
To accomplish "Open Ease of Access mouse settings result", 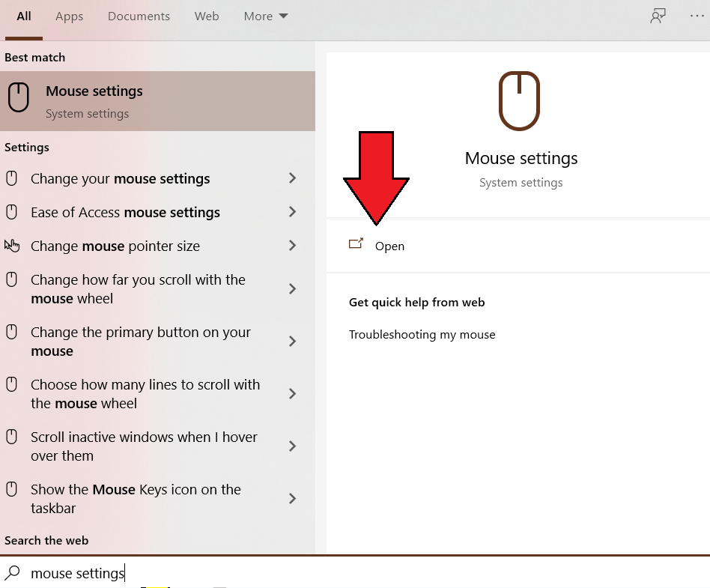I will pyautogui.click(x=157, y=211).
